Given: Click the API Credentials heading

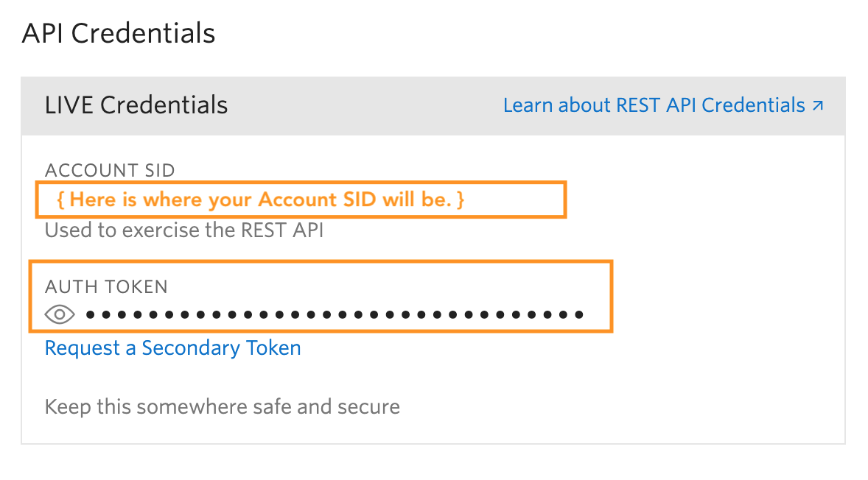Looking at the screenshot, I should [118, 32].
